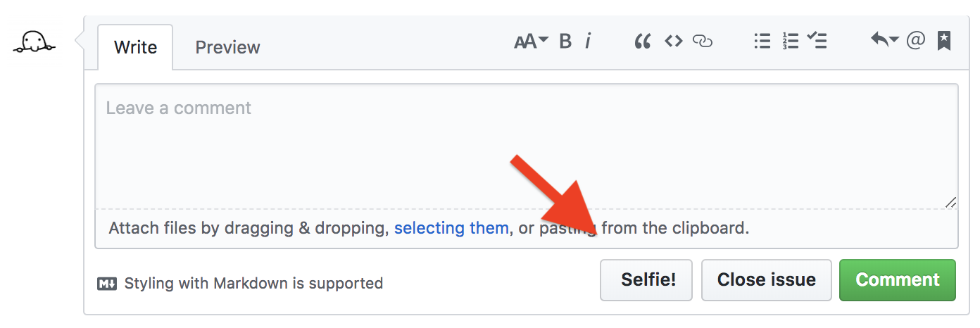Open Styling with Markdown is supported link
The height and width of the screenshot is (328, 980).
[240, 284]
